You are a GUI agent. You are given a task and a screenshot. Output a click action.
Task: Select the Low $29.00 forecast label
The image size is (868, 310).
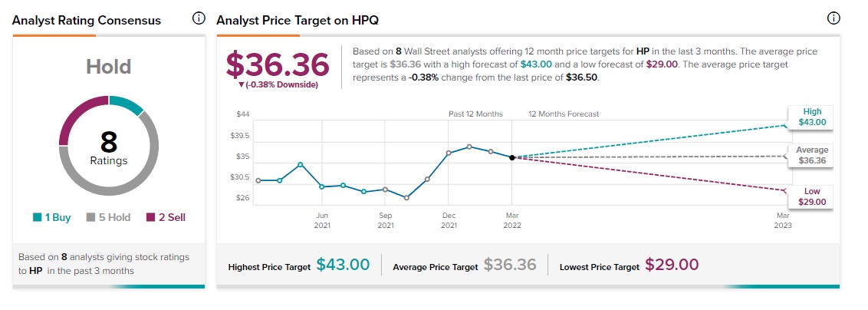(x=812, y=196)
